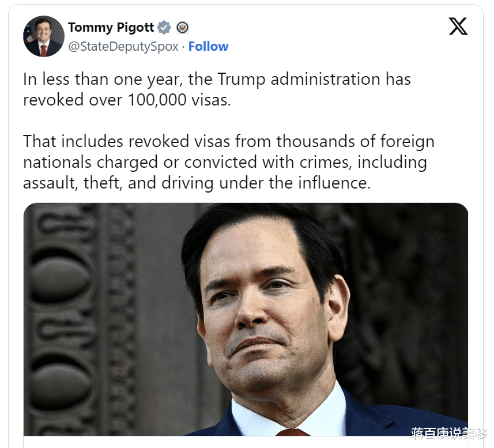Screen dimensions: 494x448
Task: Click the "revoked over 100,000 visas" line
Action: click(x=127, y=100)
